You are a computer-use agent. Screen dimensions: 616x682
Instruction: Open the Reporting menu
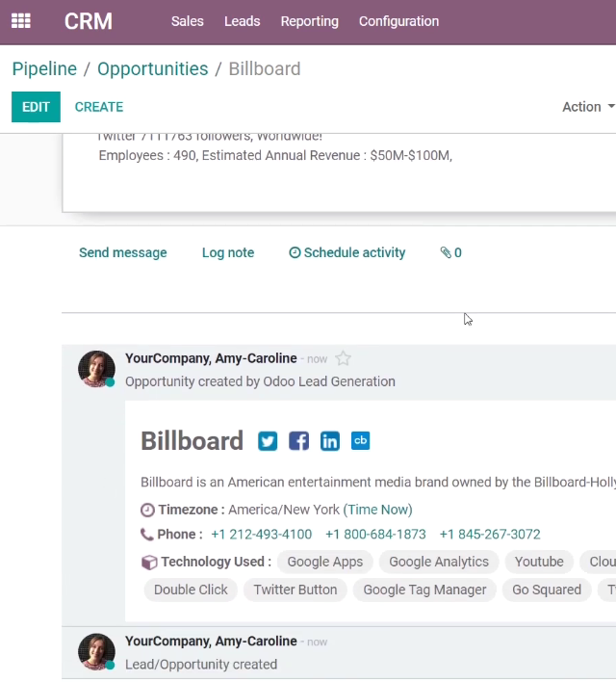click(x=310, y=21)
